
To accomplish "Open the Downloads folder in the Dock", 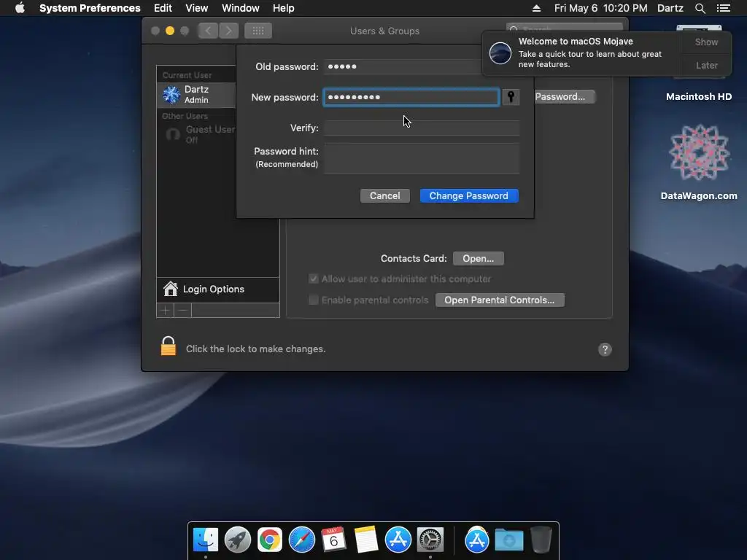I will (508, 540).
